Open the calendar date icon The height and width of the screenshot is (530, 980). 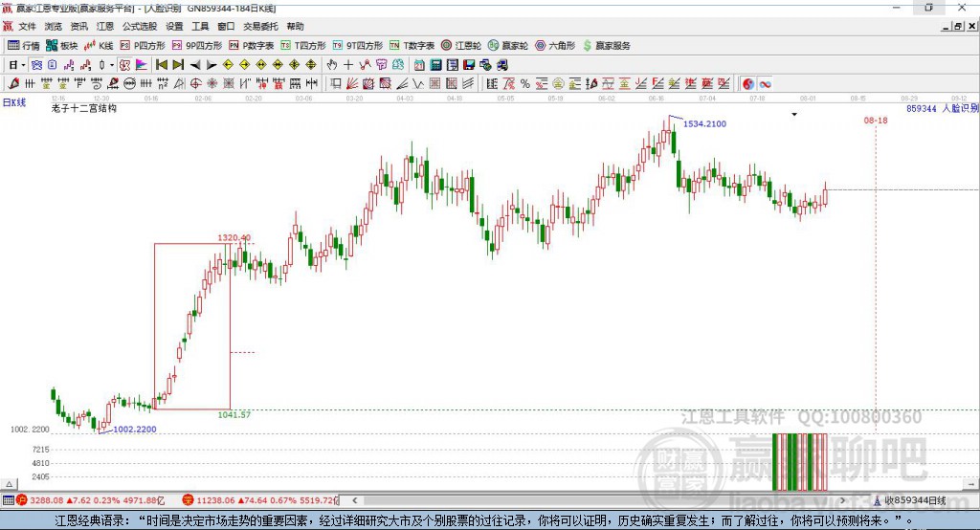click(419, 65)
